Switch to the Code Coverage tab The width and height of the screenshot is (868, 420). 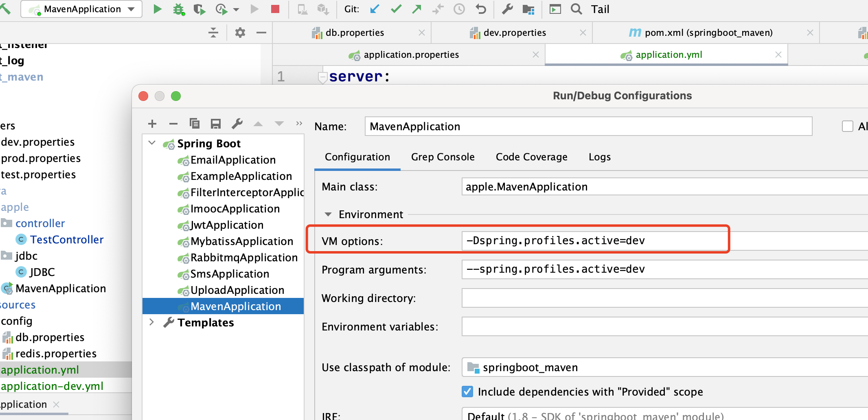[x=531, y=157]
